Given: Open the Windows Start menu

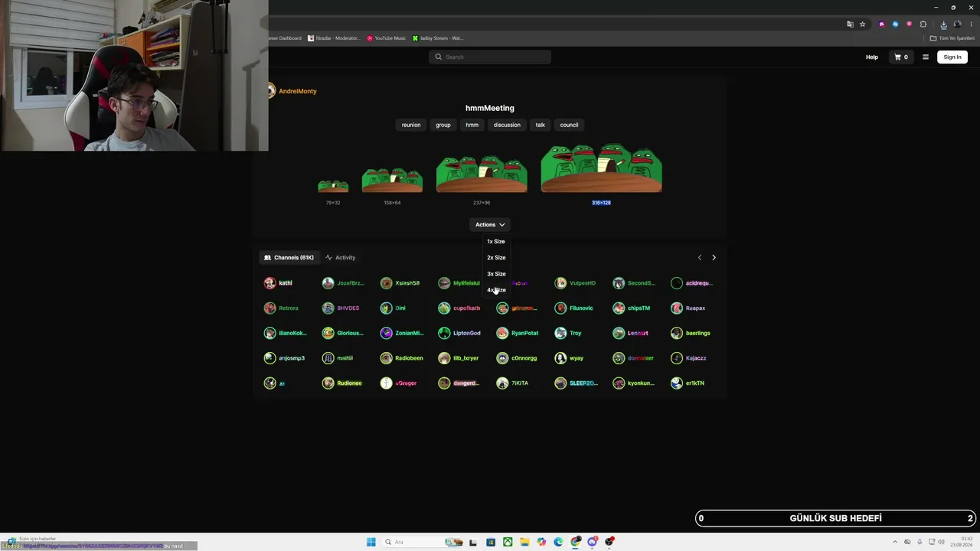Looking at the screenshot, I should point(371,542).
